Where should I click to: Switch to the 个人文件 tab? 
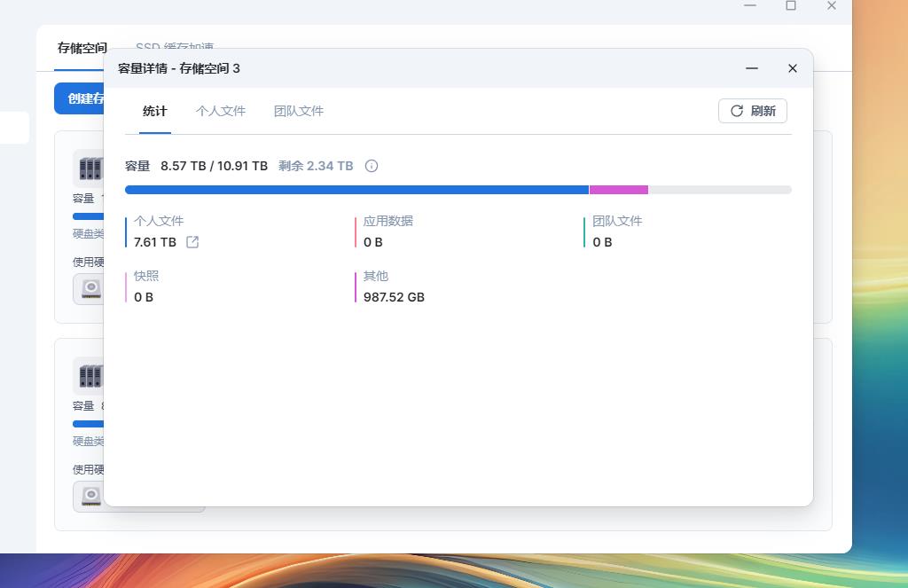221,111
